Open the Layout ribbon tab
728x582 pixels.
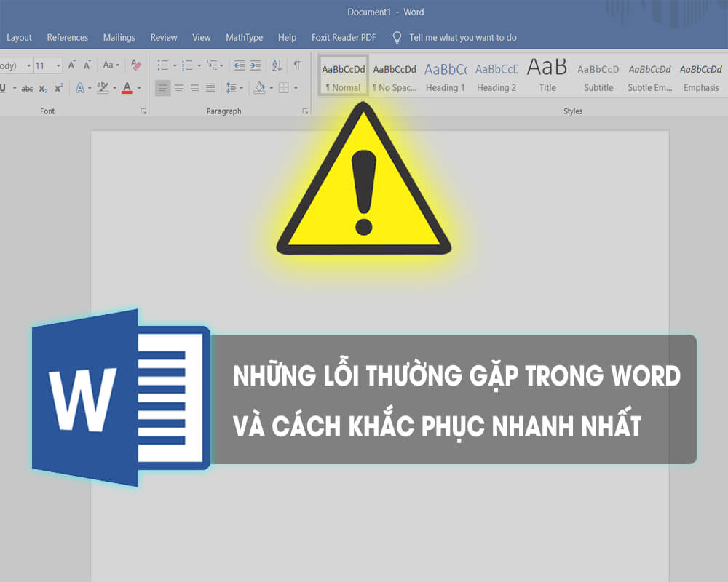[x=19, y=38]
